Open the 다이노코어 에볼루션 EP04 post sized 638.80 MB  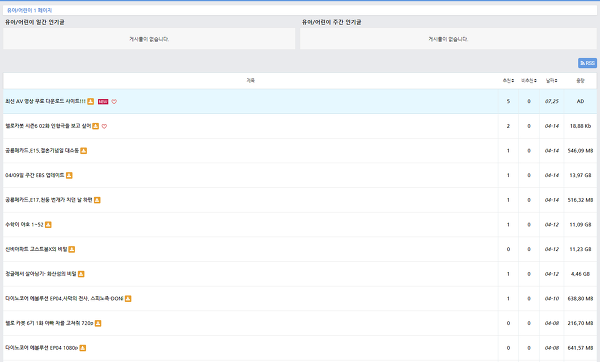64,298
